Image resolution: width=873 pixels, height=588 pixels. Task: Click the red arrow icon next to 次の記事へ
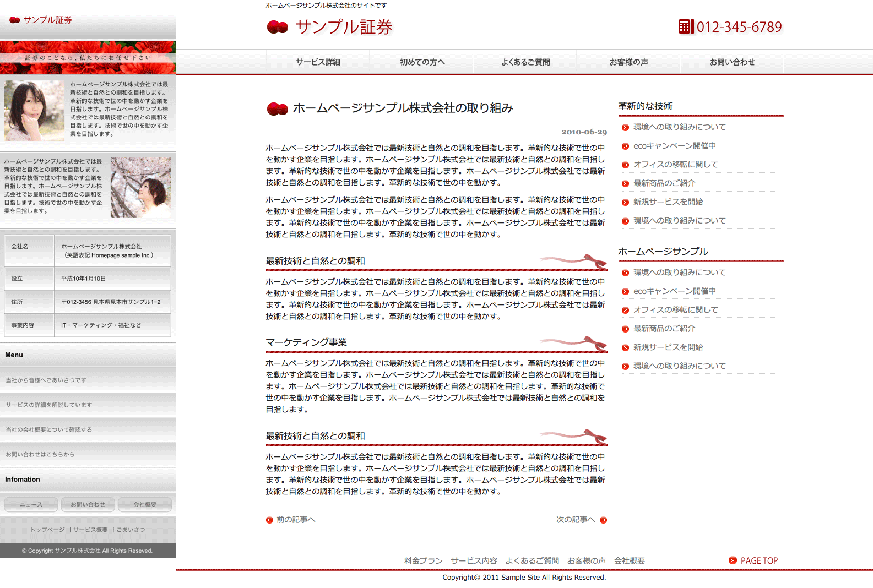pyautogui.click(x=603, y=520)
